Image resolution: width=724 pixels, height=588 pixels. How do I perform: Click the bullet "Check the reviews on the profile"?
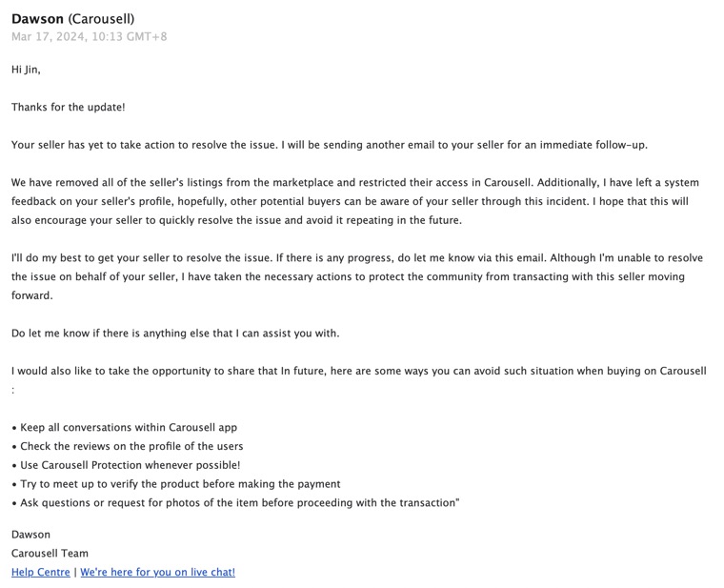tap(131, 446)
